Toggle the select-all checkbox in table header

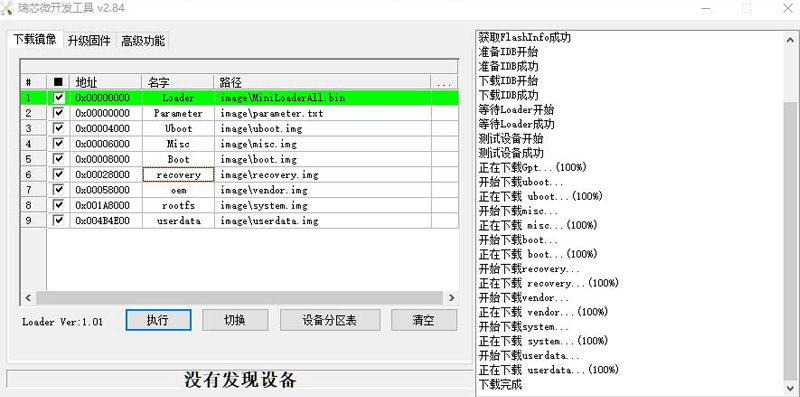[58, 82]
